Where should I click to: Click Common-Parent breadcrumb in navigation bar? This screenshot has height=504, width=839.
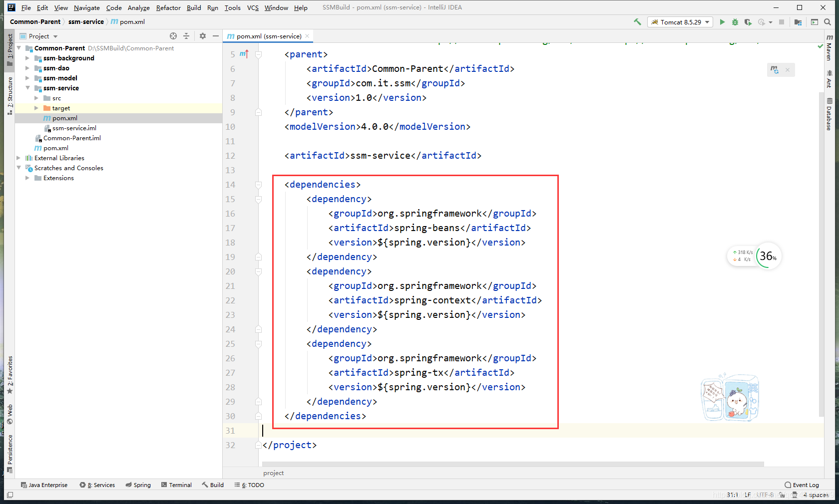tap(35, 22)
